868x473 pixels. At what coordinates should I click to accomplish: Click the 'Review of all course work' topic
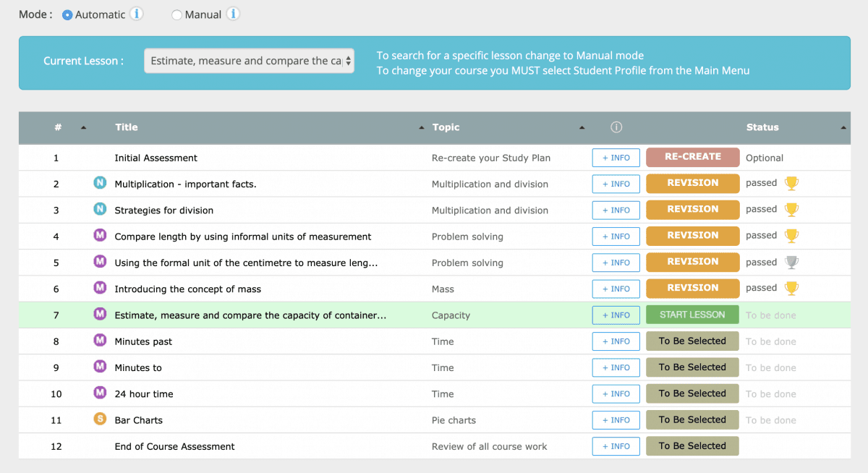(x=489, y=446)
